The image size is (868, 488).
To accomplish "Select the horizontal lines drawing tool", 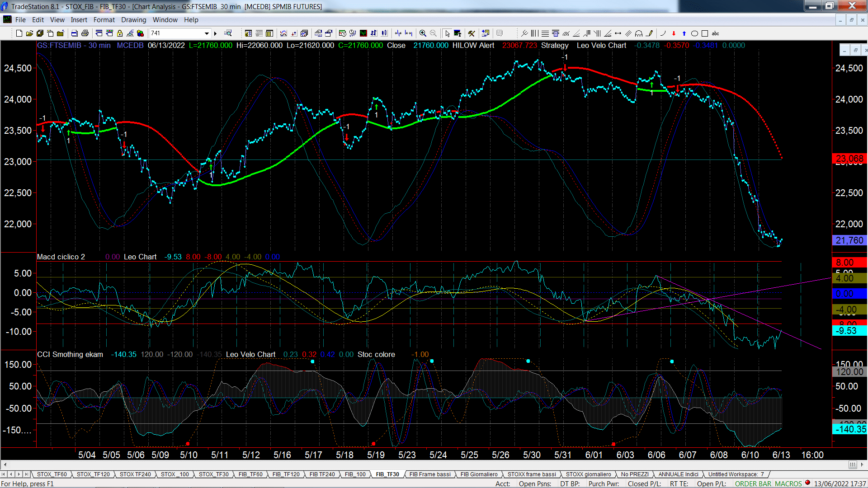I will [x=545, y=33].
